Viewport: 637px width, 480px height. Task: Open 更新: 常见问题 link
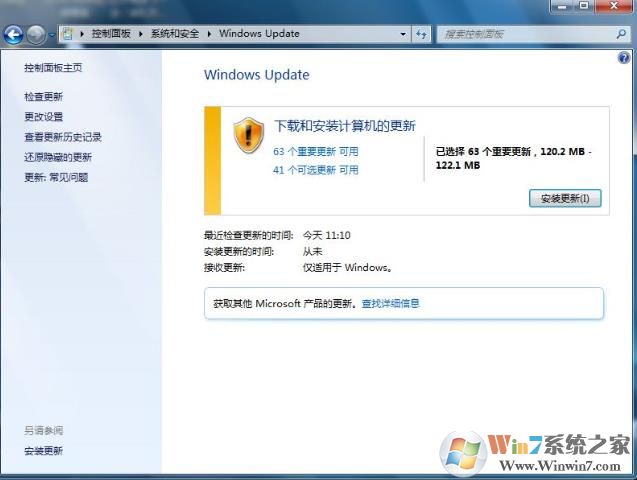coord(56,177)
